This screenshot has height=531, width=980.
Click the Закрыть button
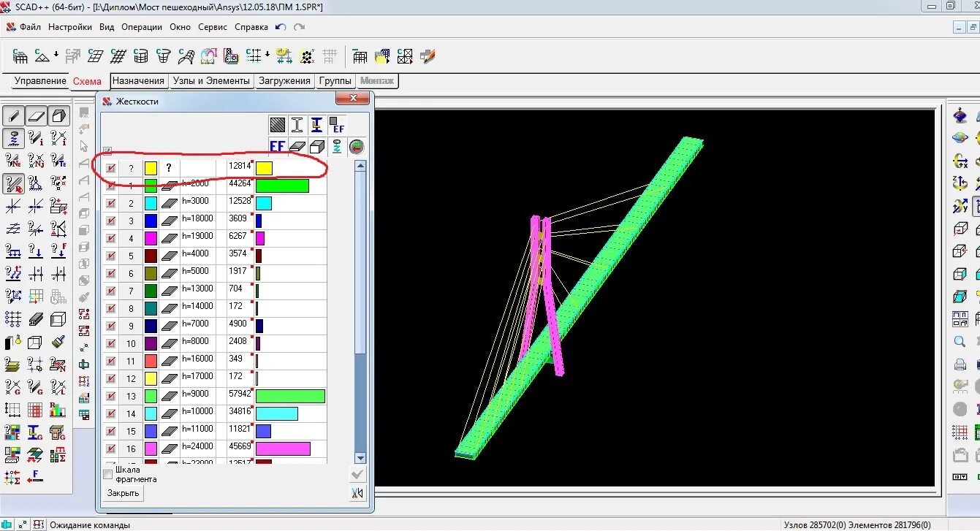(123, 493)
